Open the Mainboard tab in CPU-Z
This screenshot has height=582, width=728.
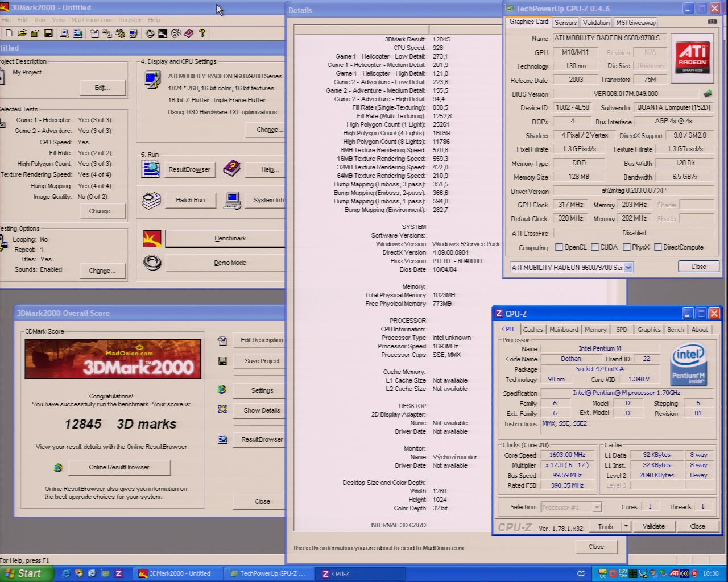563,330
